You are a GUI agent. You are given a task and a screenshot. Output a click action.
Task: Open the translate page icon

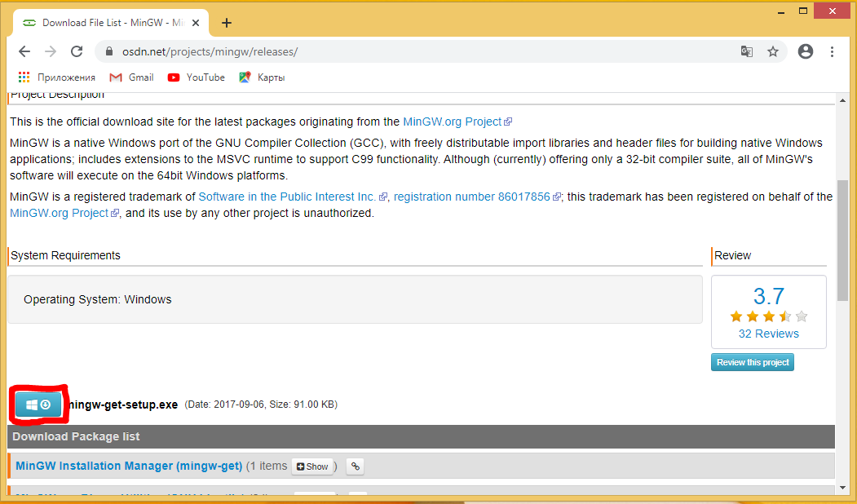[747, 51]
